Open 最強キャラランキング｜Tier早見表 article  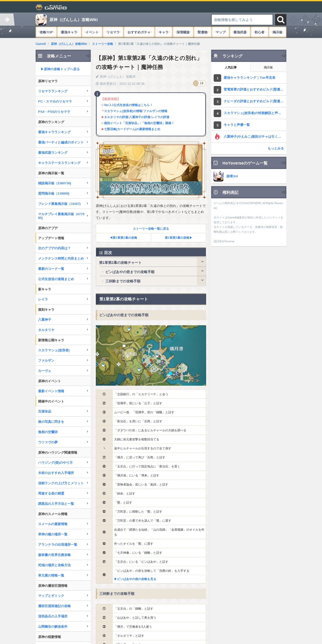click(x=250, y=78)
